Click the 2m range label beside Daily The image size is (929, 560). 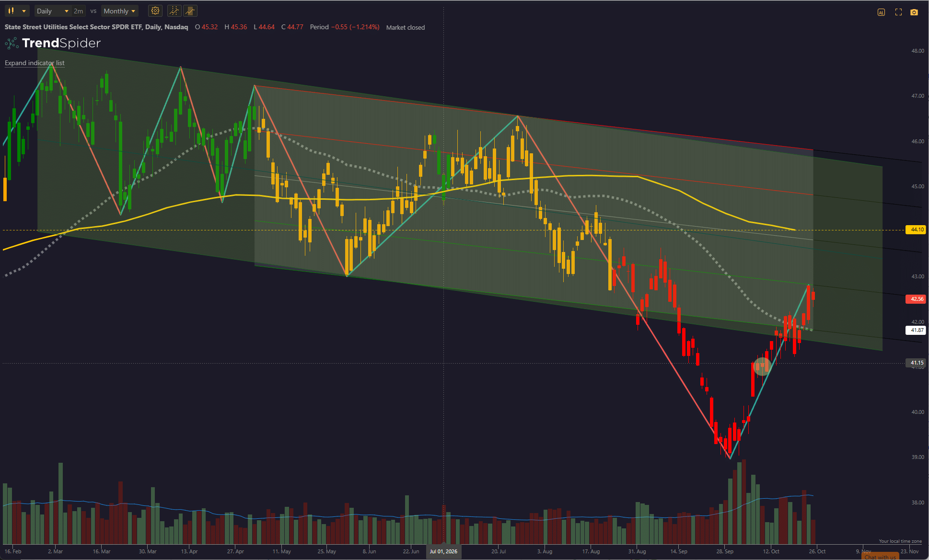(x=78, y=11)
